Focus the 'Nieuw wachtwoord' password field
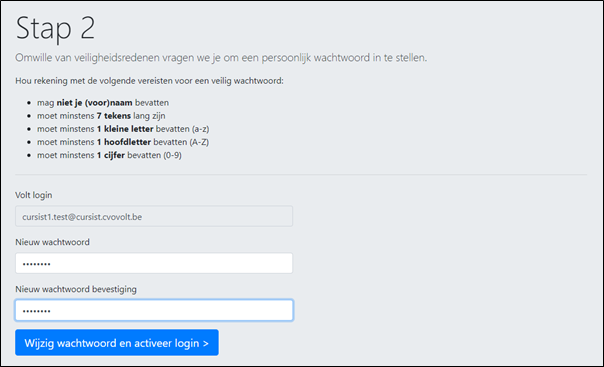Viewport: 604px width, 367px height. pos(154,263)
